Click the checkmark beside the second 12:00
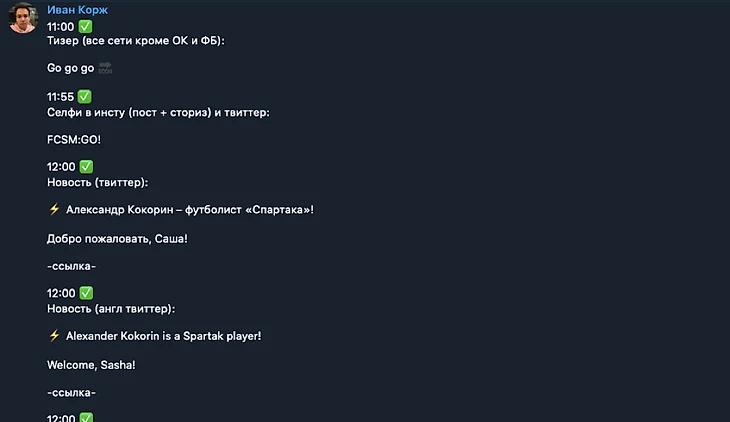The width and height of the screenshot is (730, 422). click(86, 293)
